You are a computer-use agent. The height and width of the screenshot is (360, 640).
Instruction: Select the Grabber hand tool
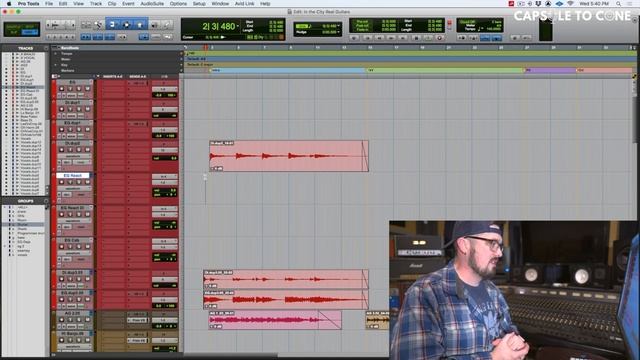pyautogui.click(x=140, y=25)
